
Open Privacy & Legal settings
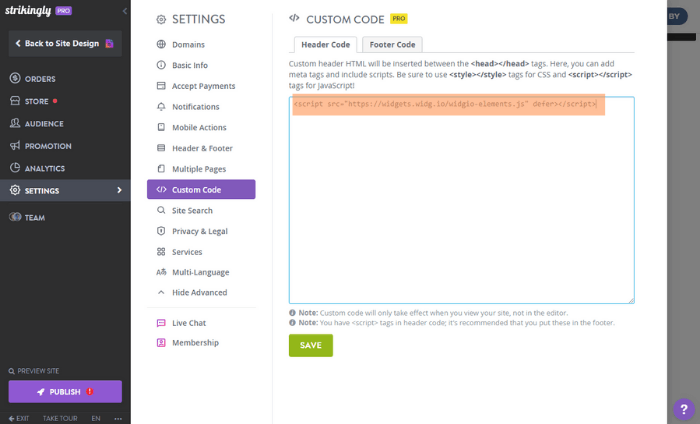click(x=201, y=231)
